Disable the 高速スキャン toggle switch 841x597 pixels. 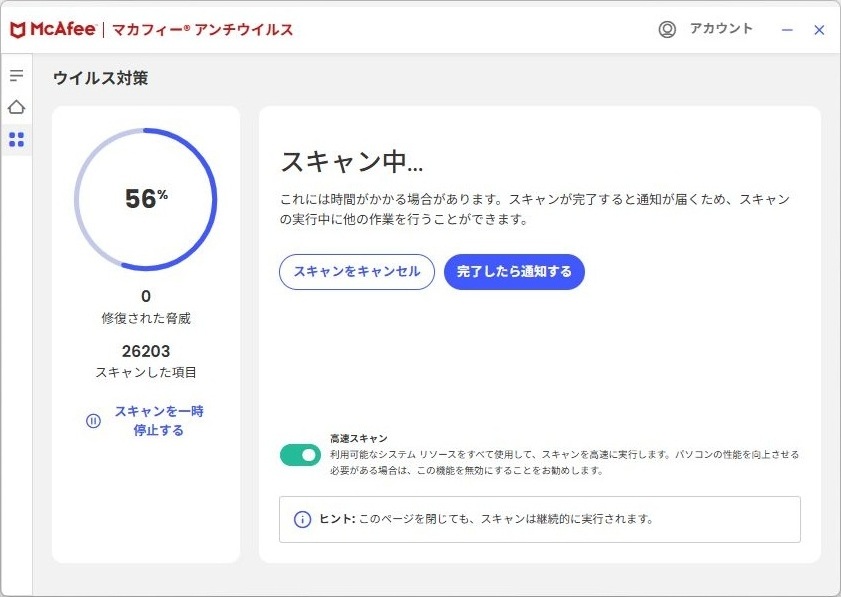[x=300, y=455]
